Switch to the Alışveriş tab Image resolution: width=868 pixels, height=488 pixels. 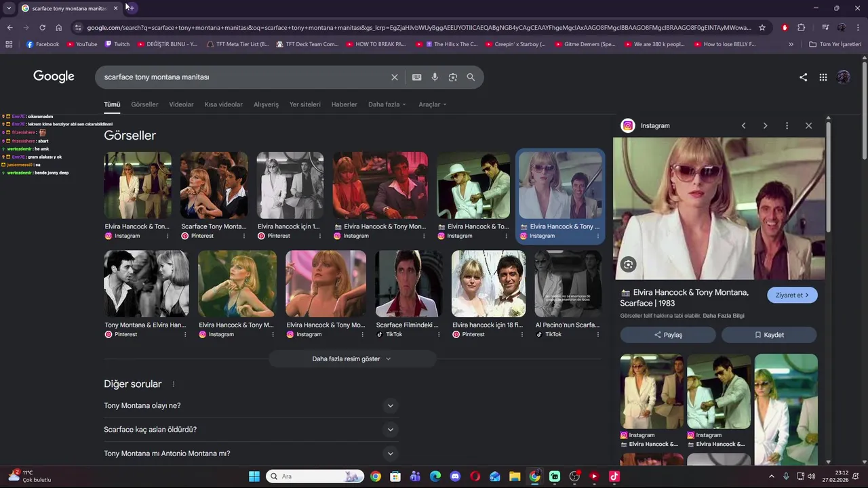pos(266,104)
